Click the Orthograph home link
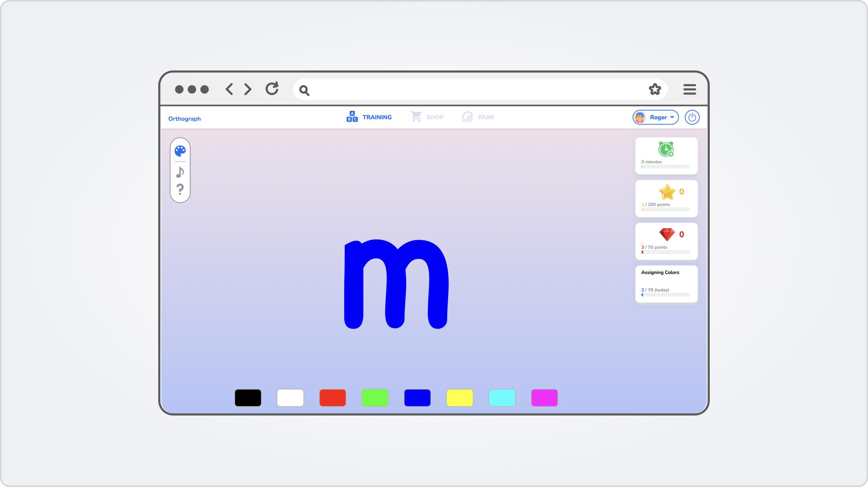Viewport: 868px width, 487px height. coord(184,119)
